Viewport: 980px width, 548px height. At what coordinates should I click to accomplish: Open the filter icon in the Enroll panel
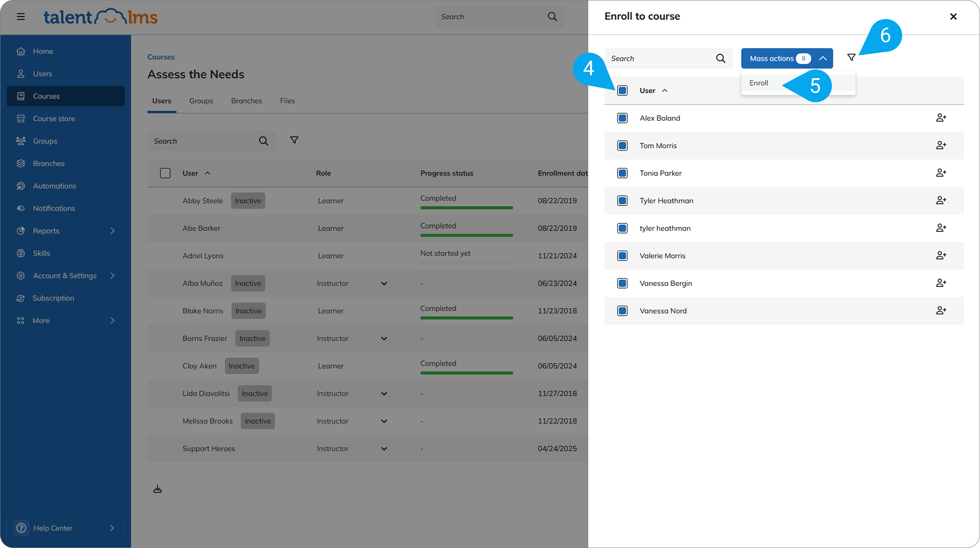[851, 57]
